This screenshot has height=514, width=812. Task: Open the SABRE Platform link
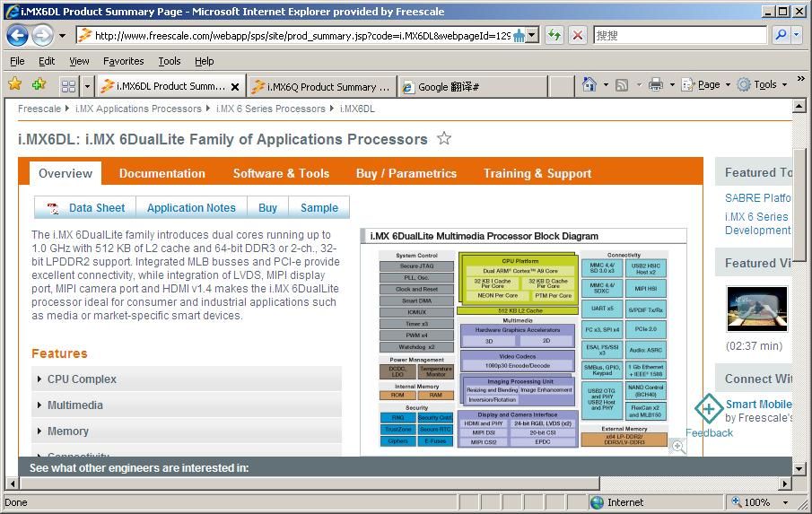(x=757, y=197)
